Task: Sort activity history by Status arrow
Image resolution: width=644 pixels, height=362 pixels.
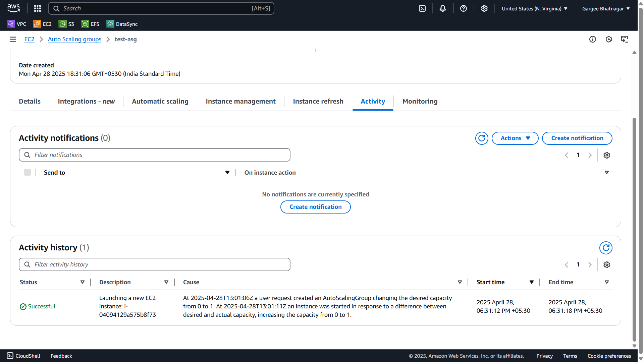Action: 83,282
